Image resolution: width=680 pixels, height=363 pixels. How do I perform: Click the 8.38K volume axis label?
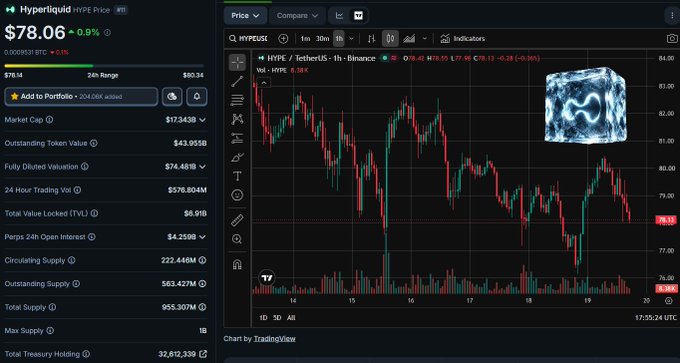click(666, 288)
